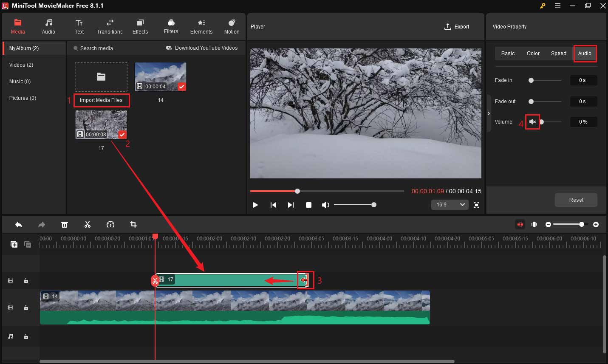Enter full screen preview
The width and height of the screenshot is (608, 364).
click(477, 205)
